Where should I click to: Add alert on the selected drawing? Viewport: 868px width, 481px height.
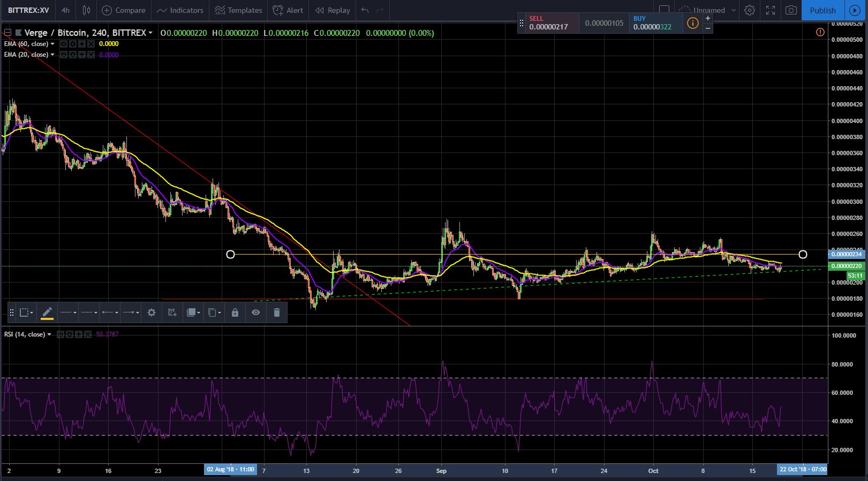172,312
